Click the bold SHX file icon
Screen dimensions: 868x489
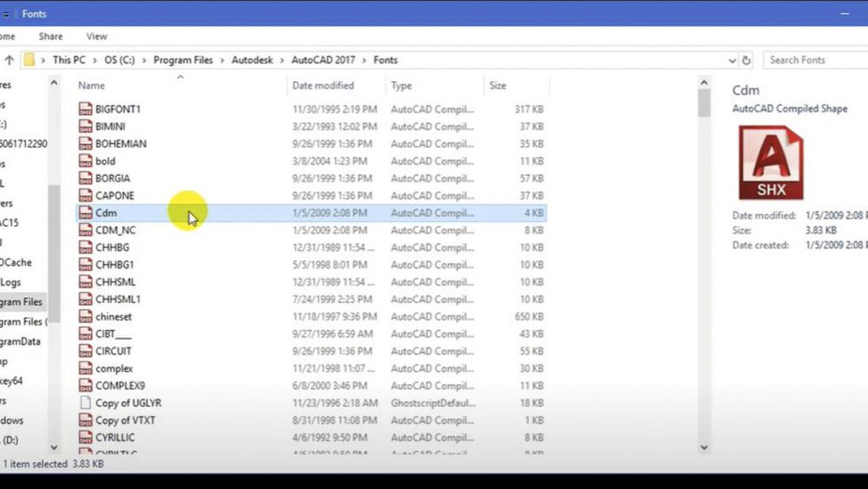85,162
